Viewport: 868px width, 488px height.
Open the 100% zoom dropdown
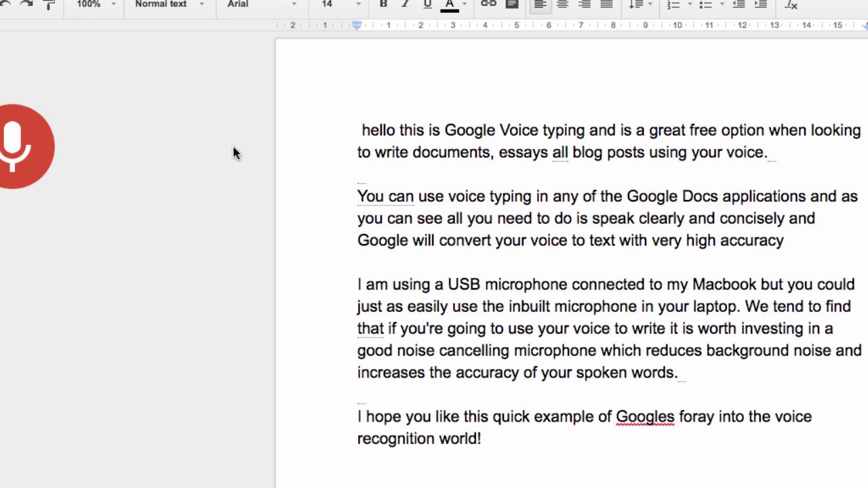click(x=96, y=4)
